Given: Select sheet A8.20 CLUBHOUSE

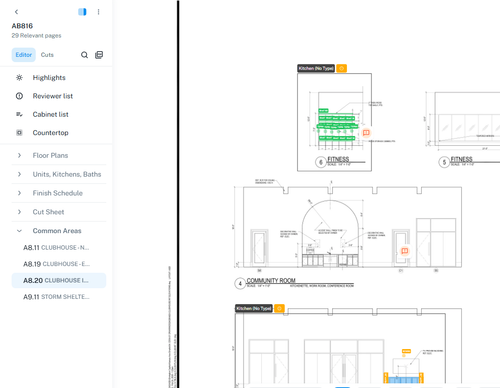Looking at the screenshot, I should pyautogui.click(x=59, y=280).
